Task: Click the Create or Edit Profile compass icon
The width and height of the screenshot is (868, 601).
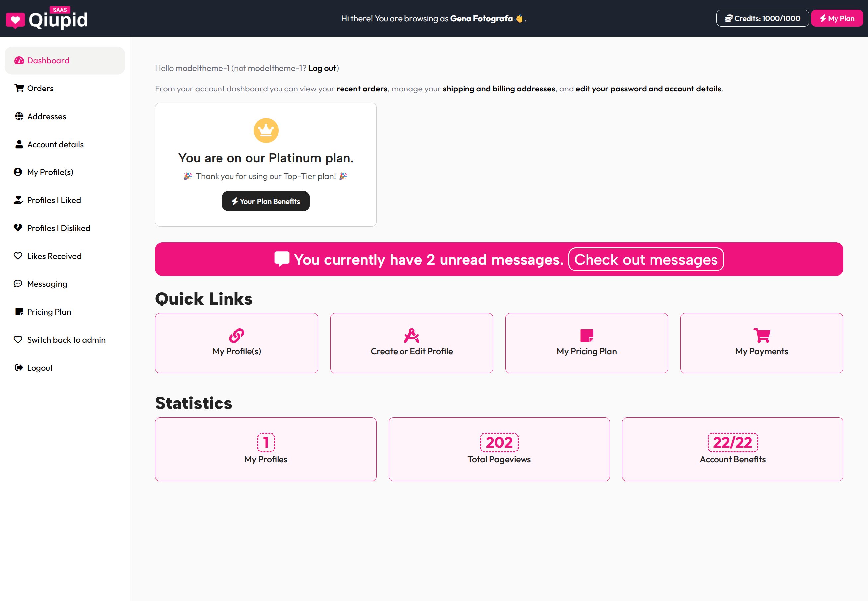Action: click(x=411, y=335)
